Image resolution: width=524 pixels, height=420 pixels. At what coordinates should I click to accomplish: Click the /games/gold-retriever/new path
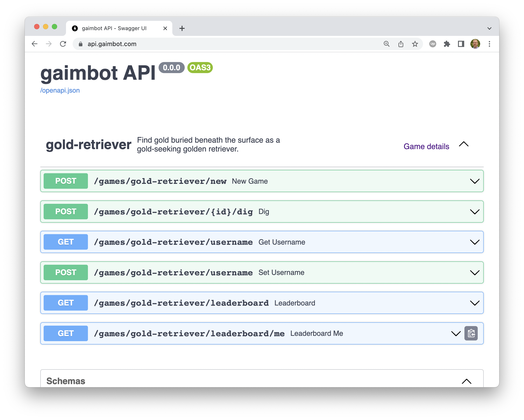160,181
